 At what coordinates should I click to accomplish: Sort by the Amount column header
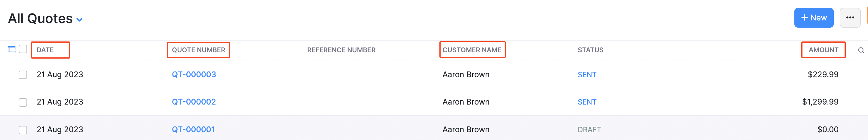click(823, 50)
